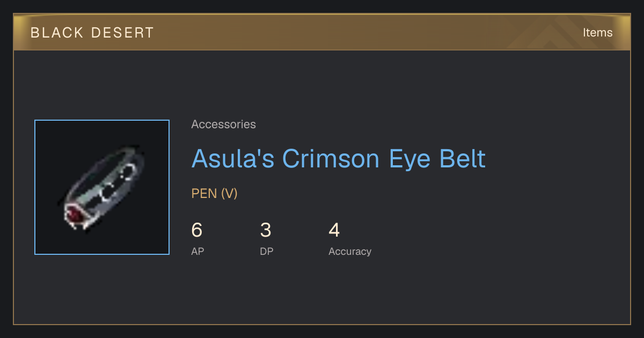Open the Items link in header
Image resolution: width=644 pixels, height=338 pixels.
coord(597,33)
